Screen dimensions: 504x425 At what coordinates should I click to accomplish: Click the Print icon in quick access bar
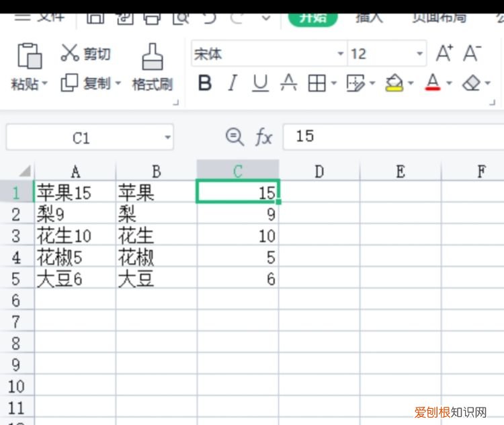click(x=152, y=18)
